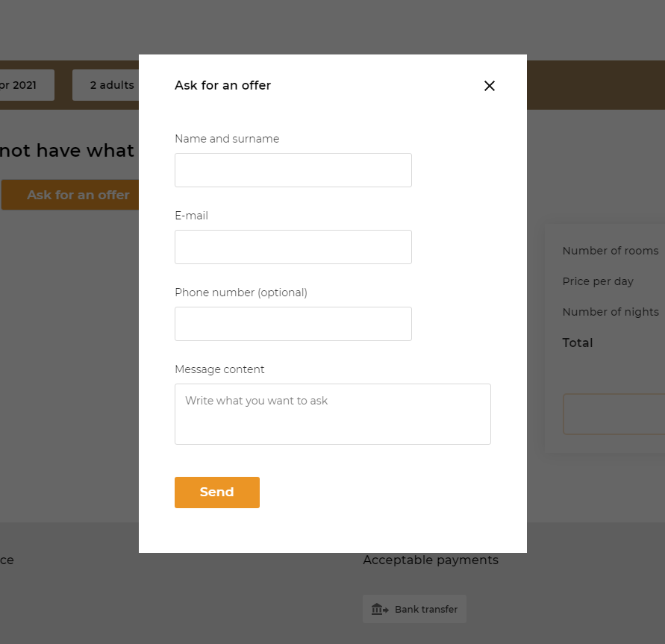Click the Message content text area
Viewport: 665px width, 644px height.
pos(333,414)
